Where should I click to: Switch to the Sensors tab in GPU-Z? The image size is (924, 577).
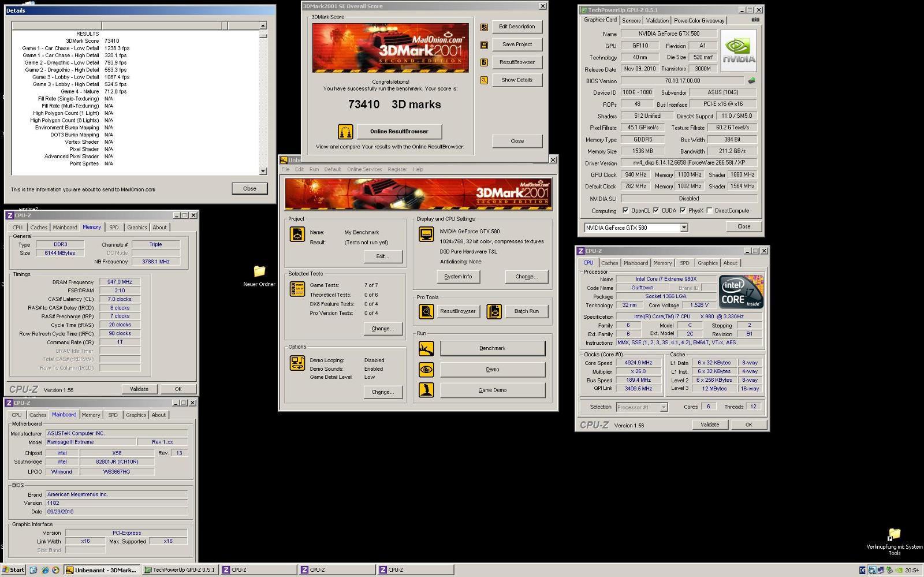pos(631,20)
